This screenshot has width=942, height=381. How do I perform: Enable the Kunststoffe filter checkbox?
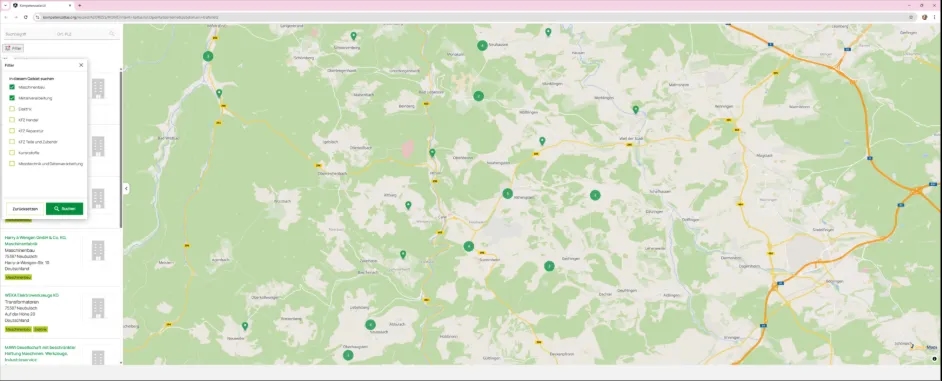coord(12,153)
